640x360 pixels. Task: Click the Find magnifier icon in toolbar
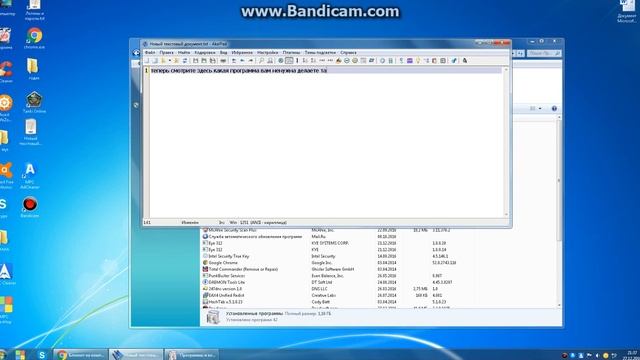(262, 61)
